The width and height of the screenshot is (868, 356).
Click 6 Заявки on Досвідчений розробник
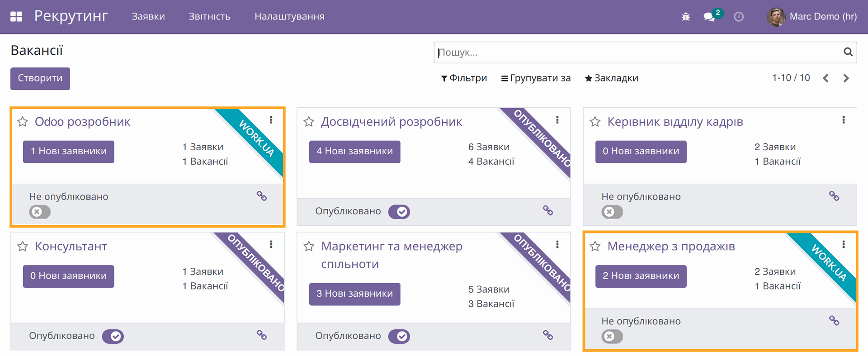[489, 147]
